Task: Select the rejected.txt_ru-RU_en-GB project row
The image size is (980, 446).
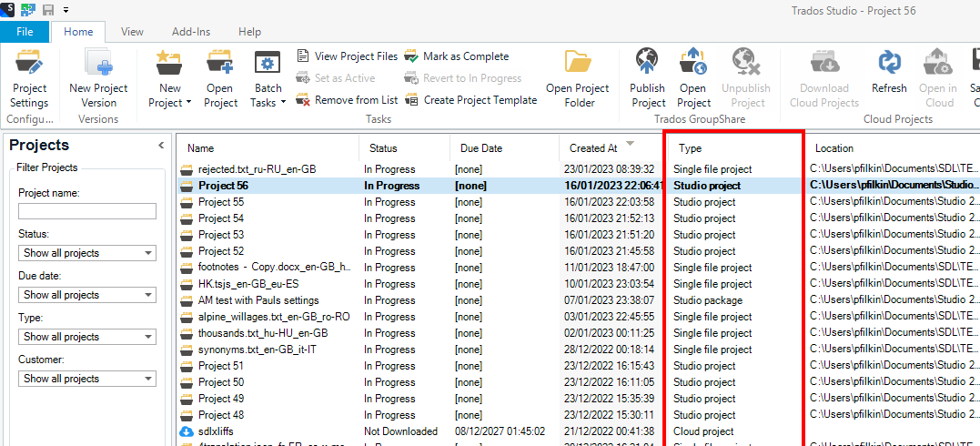Action: pyautogui.click(x=579, y=169)
